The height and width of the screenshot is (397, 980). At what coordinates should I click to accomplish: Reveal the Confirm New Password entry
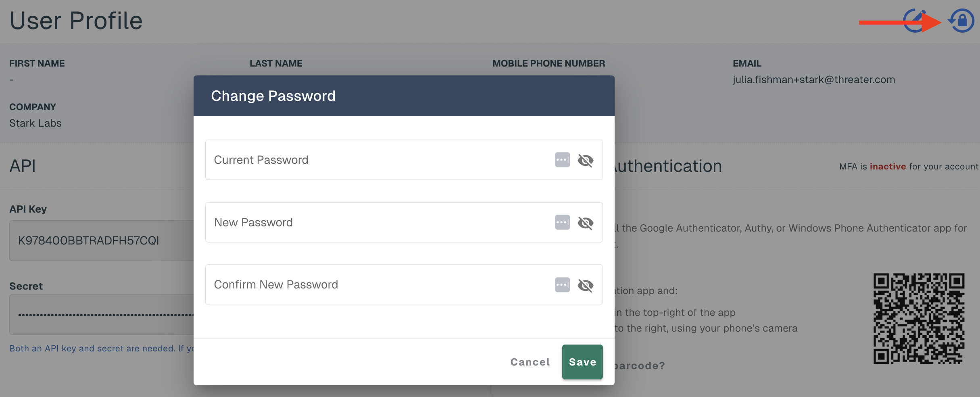coord(586,285)
